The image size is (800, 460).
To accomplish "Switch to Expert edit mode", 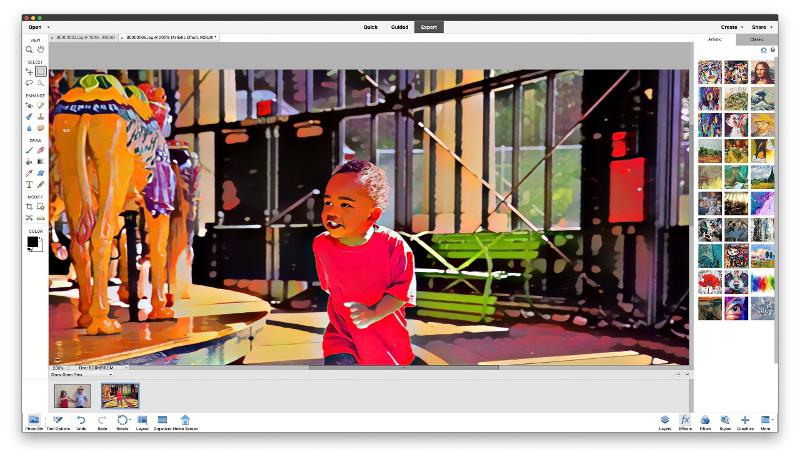I will coord(429,27).
